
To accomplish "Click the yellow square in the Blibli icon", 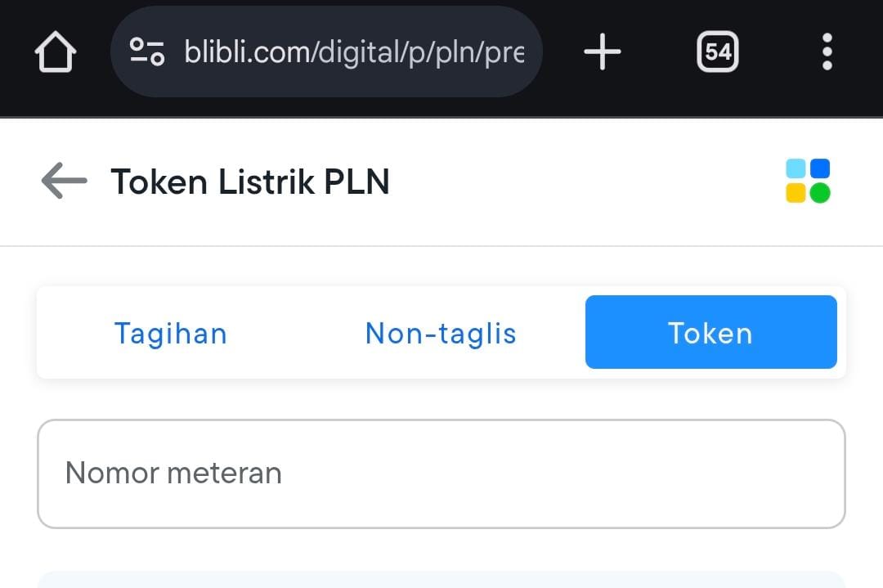I will click(x=796, y=193).
